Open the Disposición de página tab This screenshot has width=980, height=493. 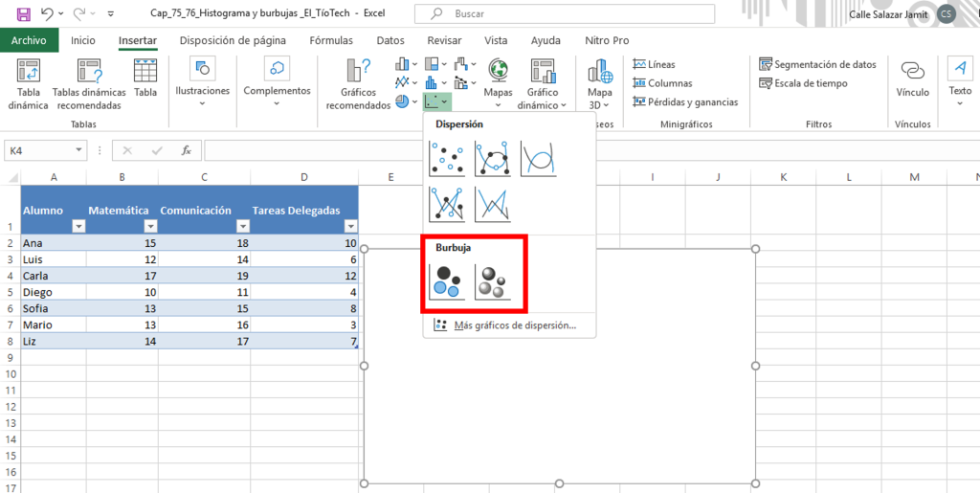pyautogui.click(x=233, y=40)
